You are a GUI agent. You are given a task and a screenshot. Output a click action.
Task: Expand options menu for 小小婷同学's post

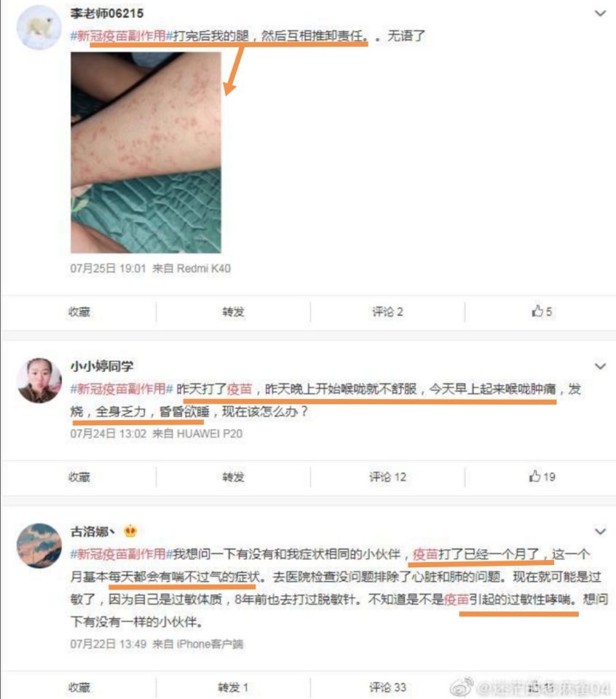coord(601,366)
